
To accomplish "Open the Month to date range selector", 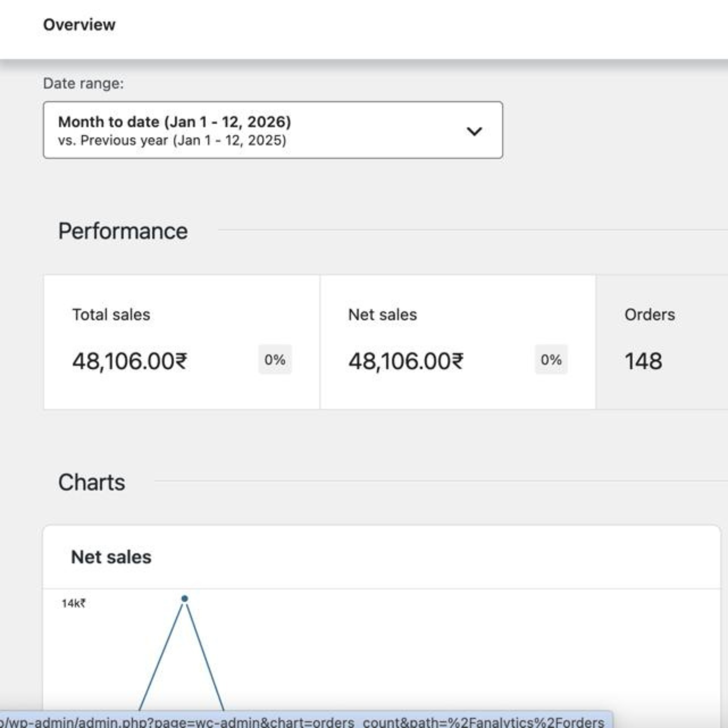I will click(273, 130).
